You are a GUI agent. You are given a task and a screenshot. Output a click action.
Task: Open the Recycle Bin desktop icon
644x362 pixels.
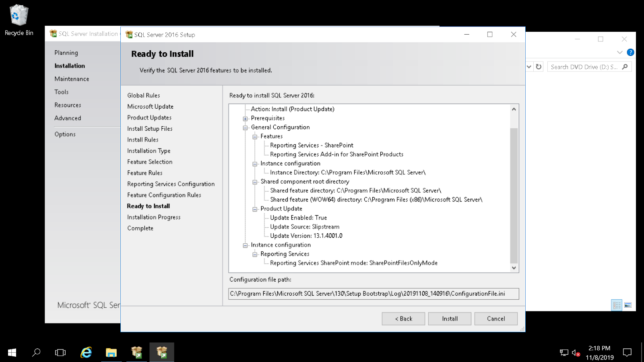[x=19, y=20]
